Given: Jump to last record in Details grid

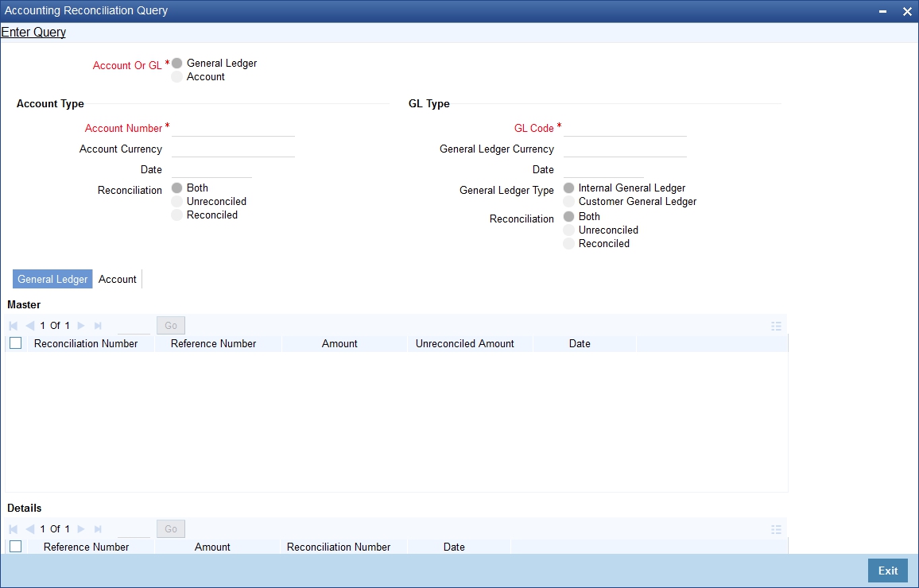Looking at the screenshot, I should (x=97, y=528).
